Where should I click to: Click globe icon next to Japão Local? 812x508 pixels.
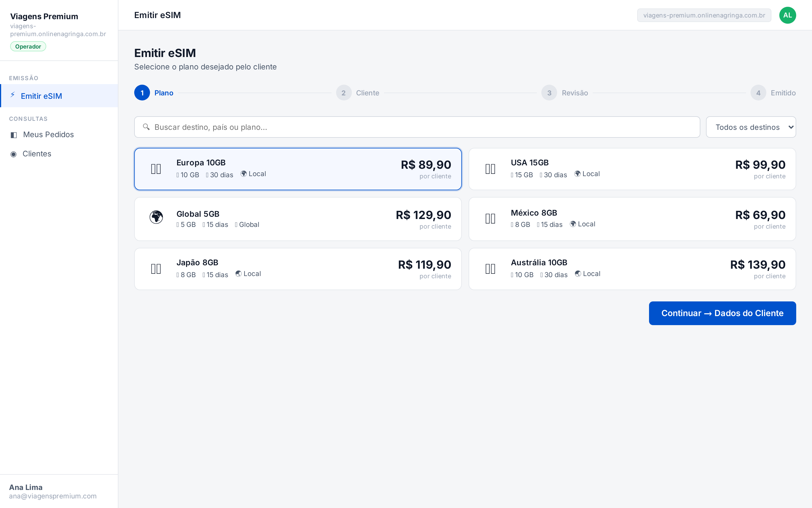[x=239, y=273]
